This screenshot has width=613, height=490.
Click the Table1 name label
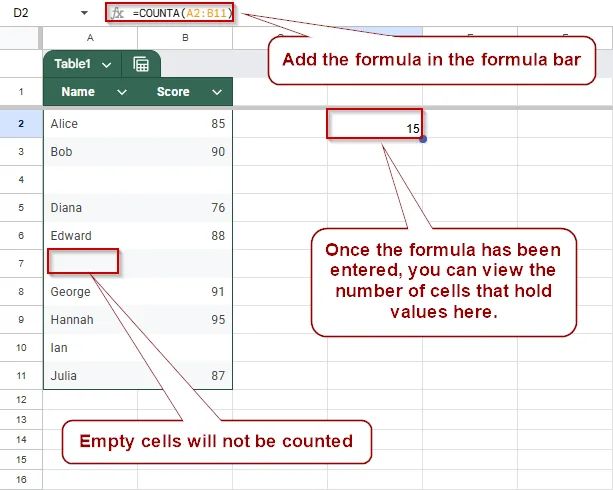click(72, 64)
